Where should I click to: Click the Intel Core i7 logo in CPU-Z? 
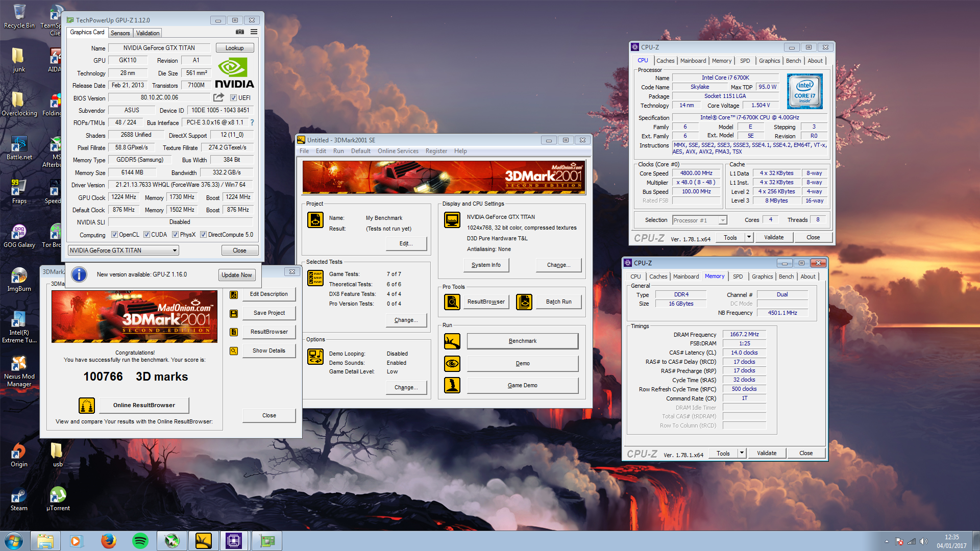pos(805,91)
